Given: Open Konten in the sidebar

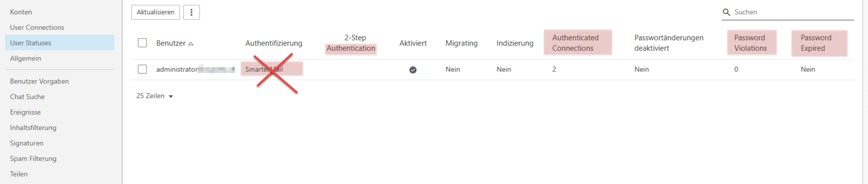Looking at the screenshot, I should (21, 12).
